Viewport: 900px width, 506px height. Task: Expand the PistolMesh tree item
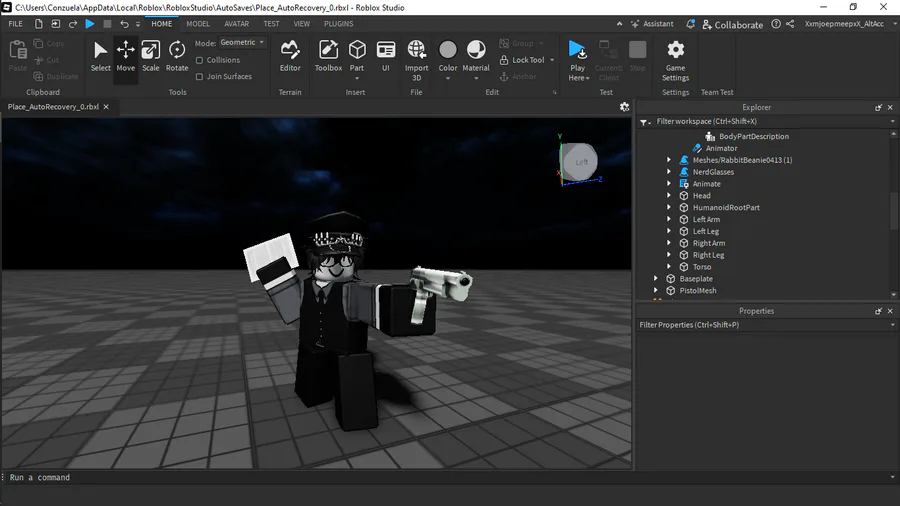click(655, 290)
